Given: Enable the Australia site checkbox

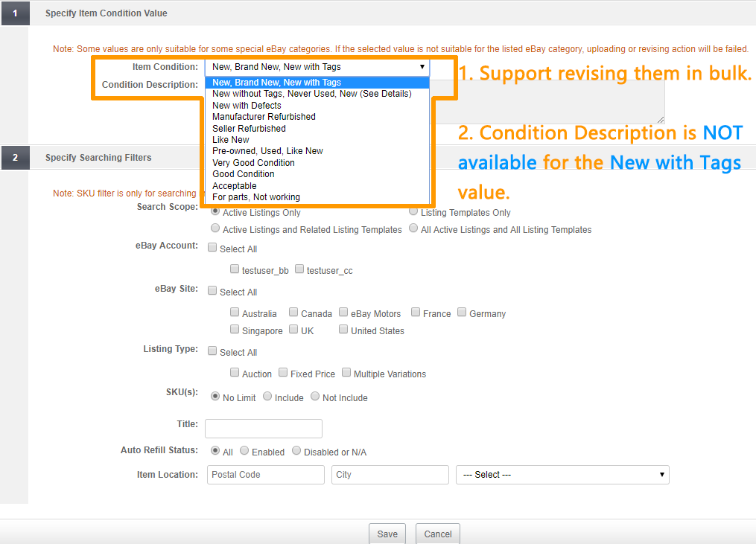Looking at the screenshot, I should coord(235,313).
